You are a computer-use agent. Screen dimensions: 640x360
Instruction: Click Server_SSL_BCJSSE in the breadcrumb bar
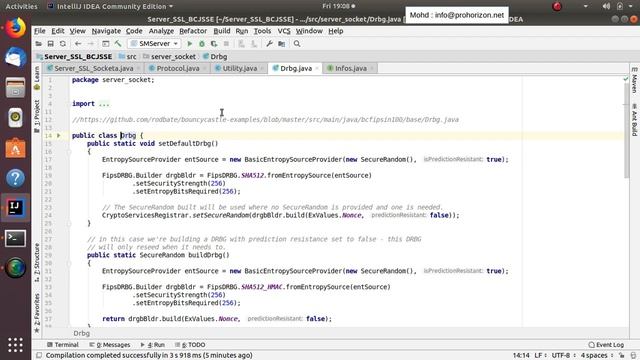pos(74,57)
